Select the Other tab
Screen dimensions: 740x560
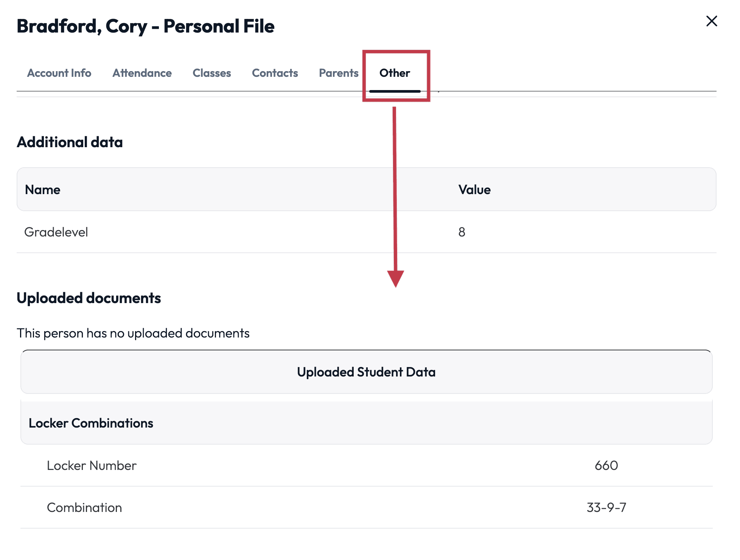(395, 73)
